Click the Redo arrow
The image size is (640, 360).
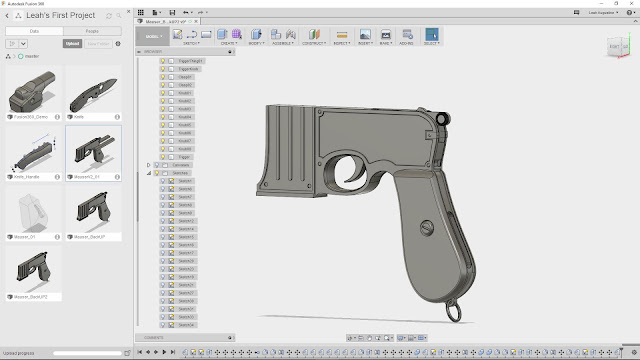(200, 12)
